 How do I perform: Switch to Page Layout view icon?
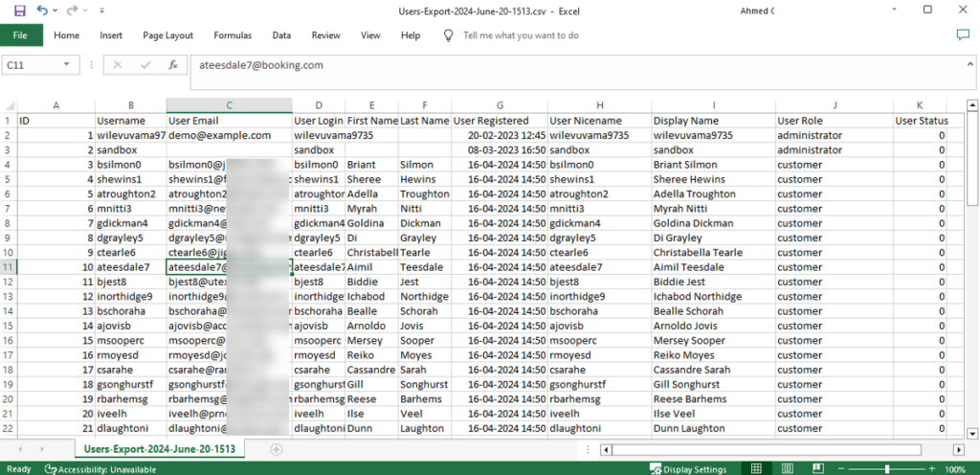point(788,468)
